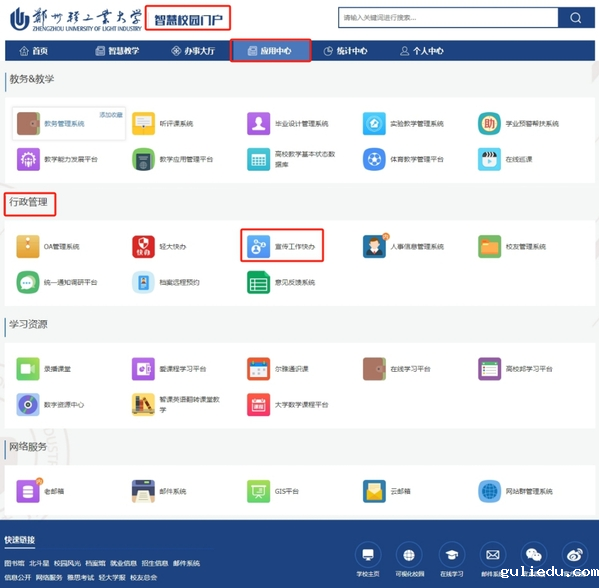The image size is (599, 588).
Task: Click the WeChat icon in footer
Action: [534, 554]
